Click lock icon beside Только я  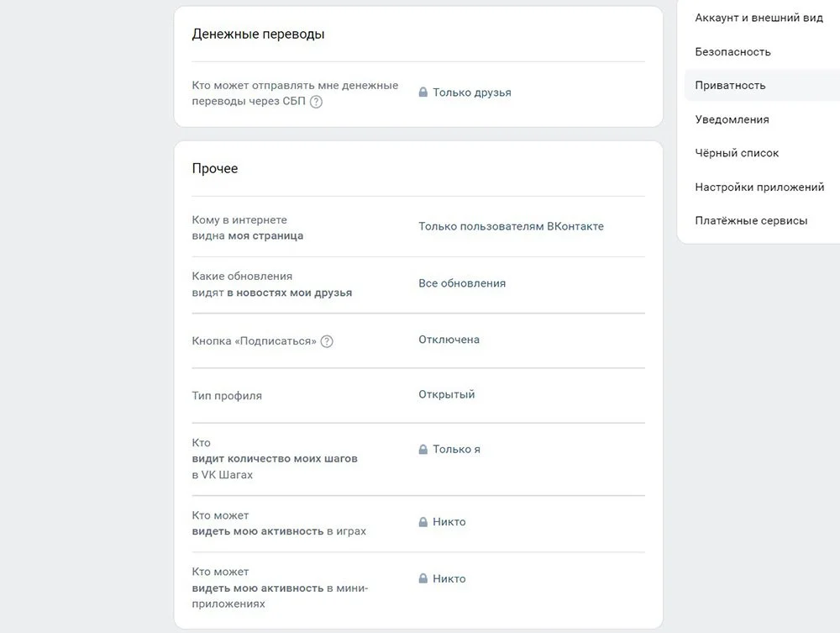(423, 449)
